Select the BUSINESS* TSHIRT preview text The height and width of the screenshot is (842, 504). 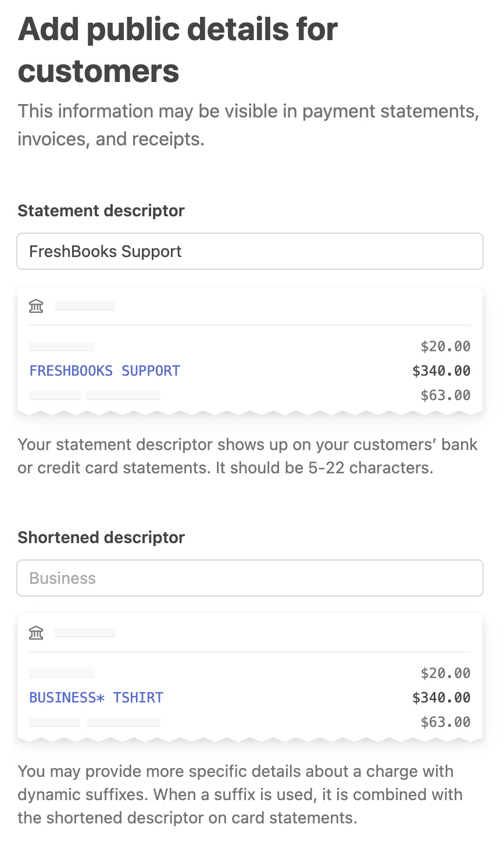pyautogui.click(x=96, y=698)
